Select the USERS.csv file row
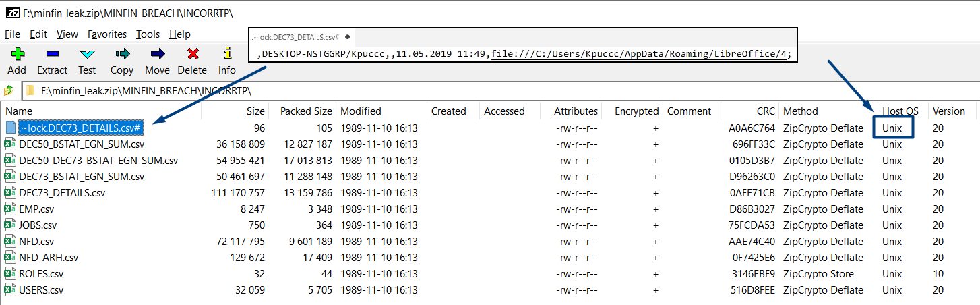This screenshot has height=305, width=980. click(41, 290)
